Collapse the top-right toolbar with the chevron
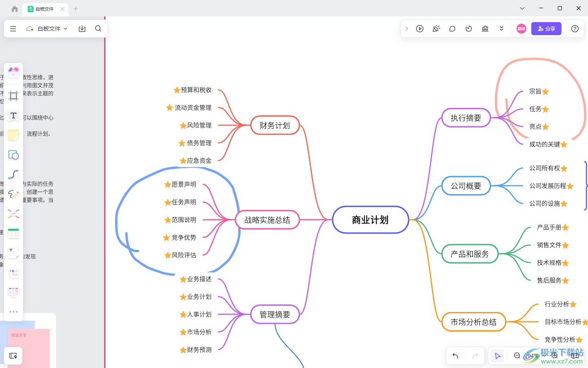The height and width of the screenshot is (368, 588). click(x=407, y=29)
